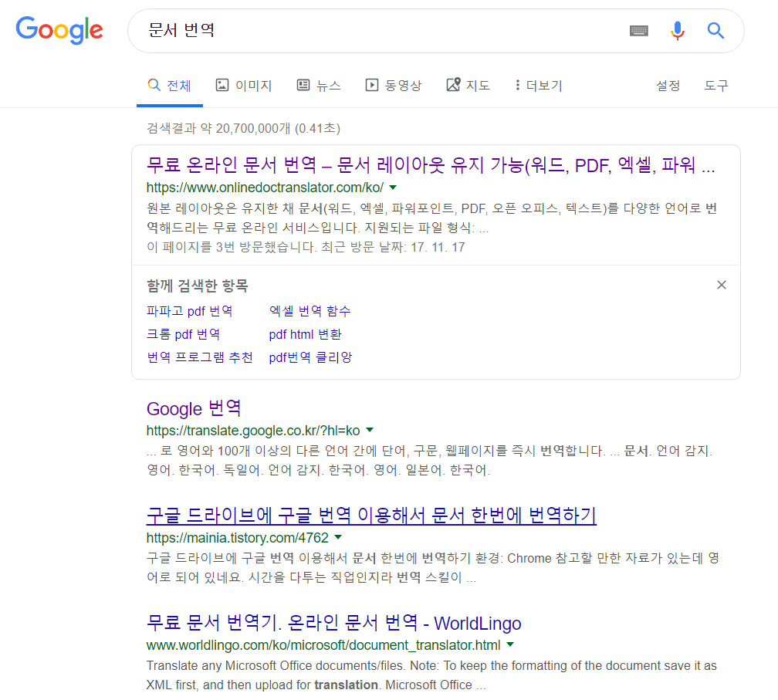778x700 pixels.
Task: Click the https://mainia.tistory.com/4762 URL text
Action: pos(237,538)
